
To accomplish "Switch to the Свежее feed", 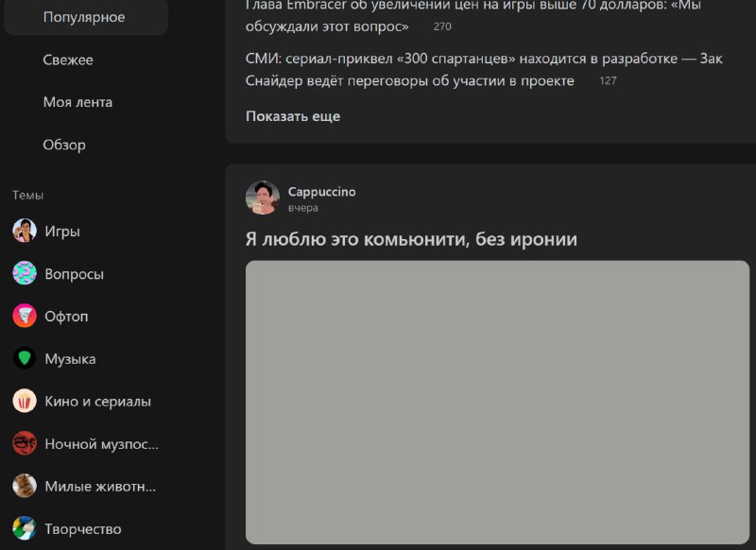I will [x=68, y=60].
